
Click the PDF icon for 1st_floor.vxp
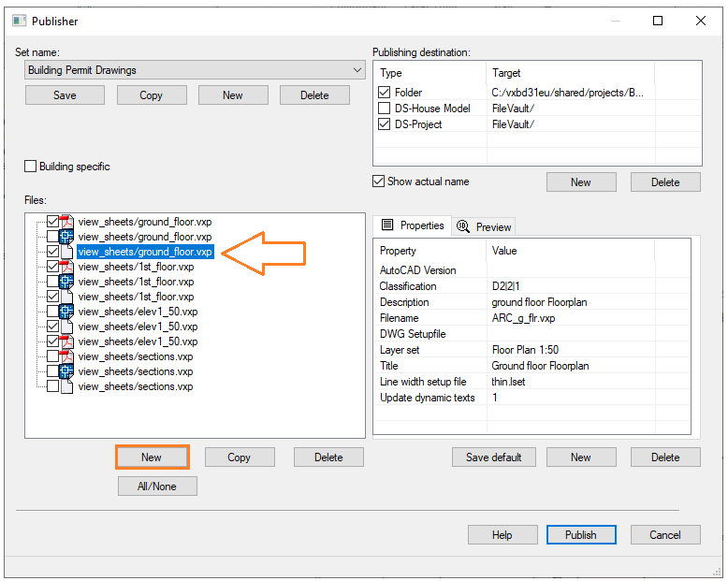[x=66, y=267]
